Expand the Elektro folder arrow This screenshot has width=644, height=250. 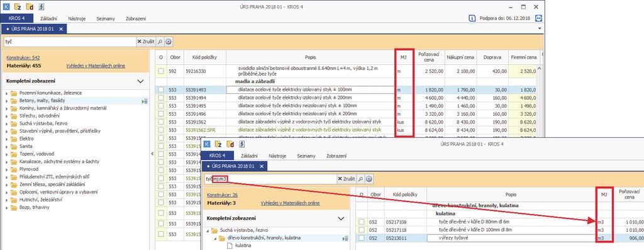pos(6,139)
